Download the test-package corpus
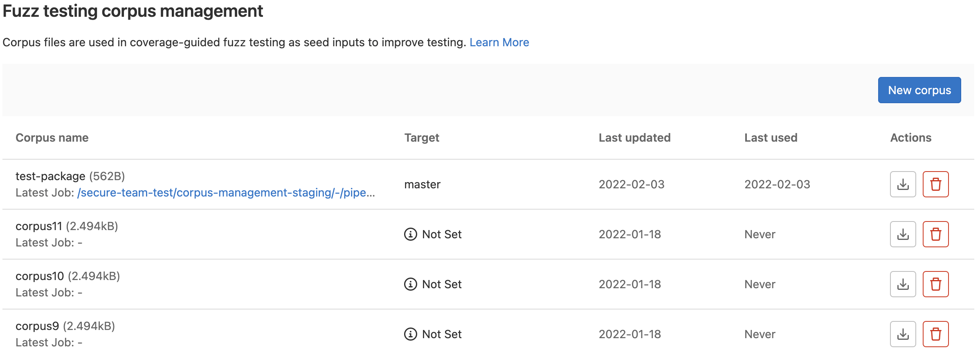Image resolution: width=980 pixels, height=357 pixels. click(x=903, y=184)
